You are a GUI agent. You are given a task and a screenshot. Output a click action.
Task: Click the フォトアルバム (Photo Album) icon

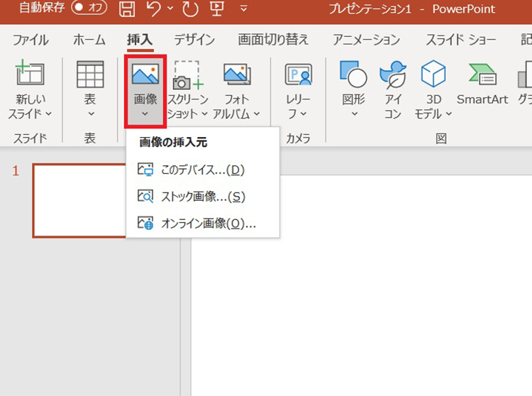237,75
